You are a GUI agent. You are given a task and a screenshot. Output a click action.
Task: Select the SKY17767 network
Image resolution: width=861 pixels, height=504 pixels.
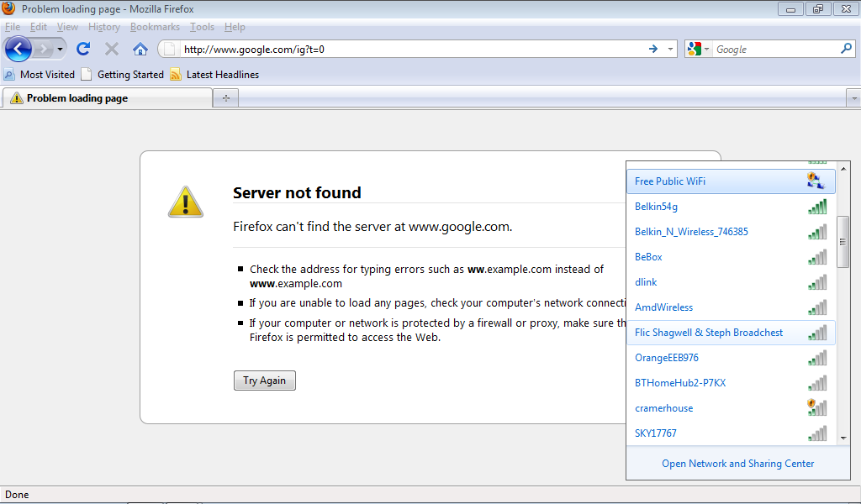(731, 433)
